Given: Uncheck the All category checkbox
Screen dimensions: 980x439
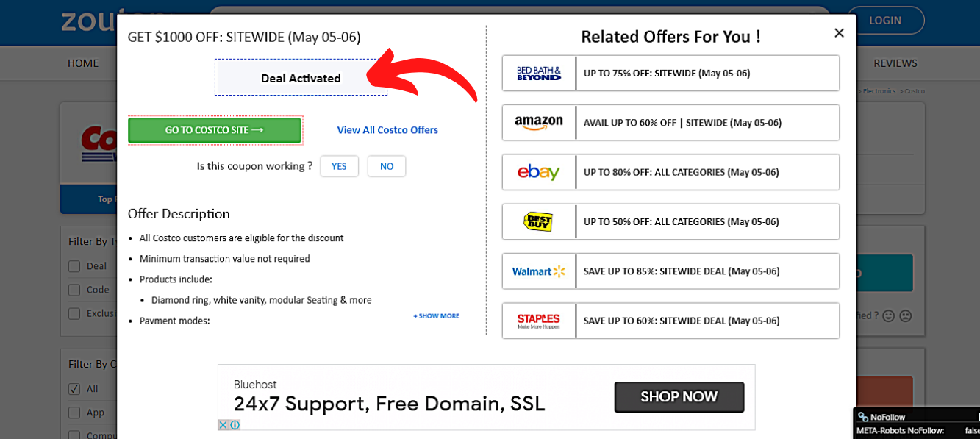Looking at the screenshot, I should (74, 388).
